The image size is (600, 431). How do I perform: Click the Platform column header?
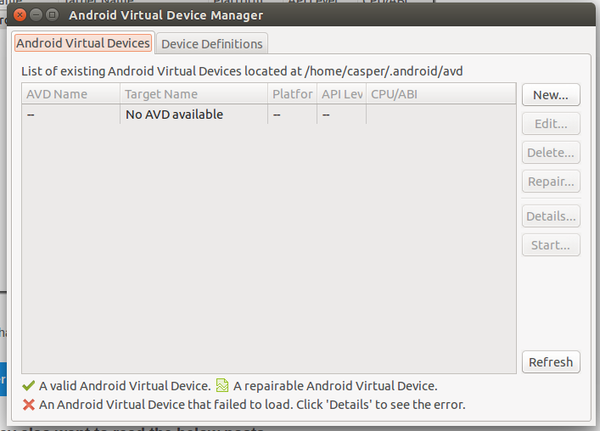[x=292, y=94]
